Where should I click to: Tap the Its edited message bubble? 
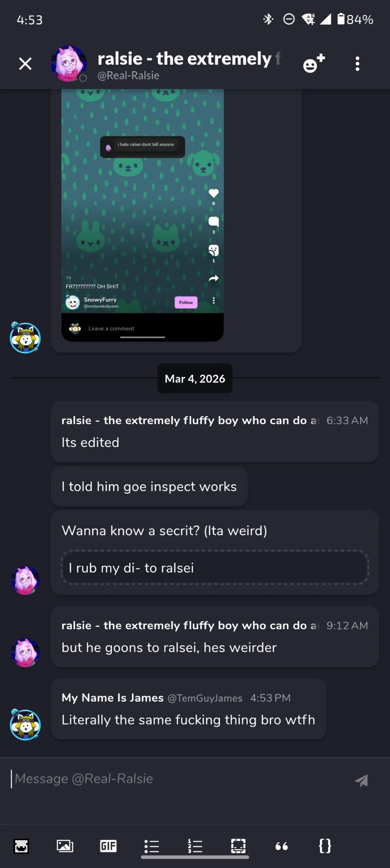215,432
